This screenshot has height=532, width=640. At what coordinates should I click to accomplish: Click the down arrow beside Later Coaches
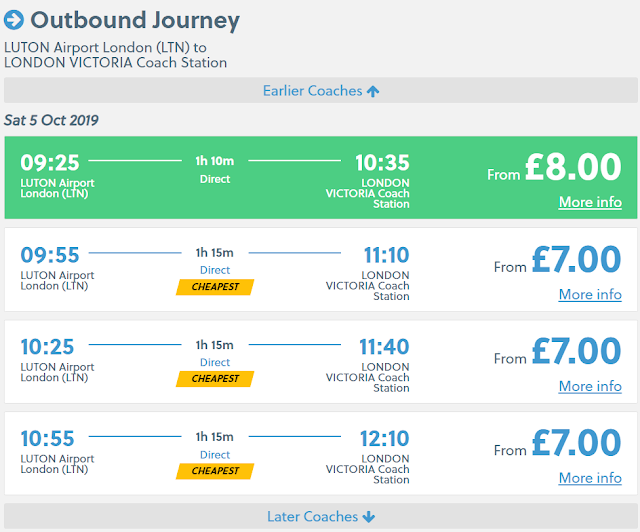[x=369, y=517]
